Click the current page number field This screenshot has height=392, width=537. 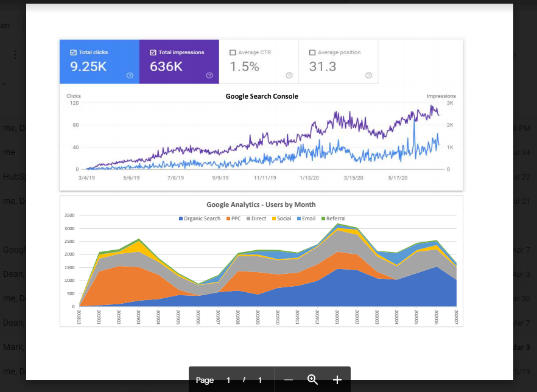pyautogui.click(x=228, y=380)
